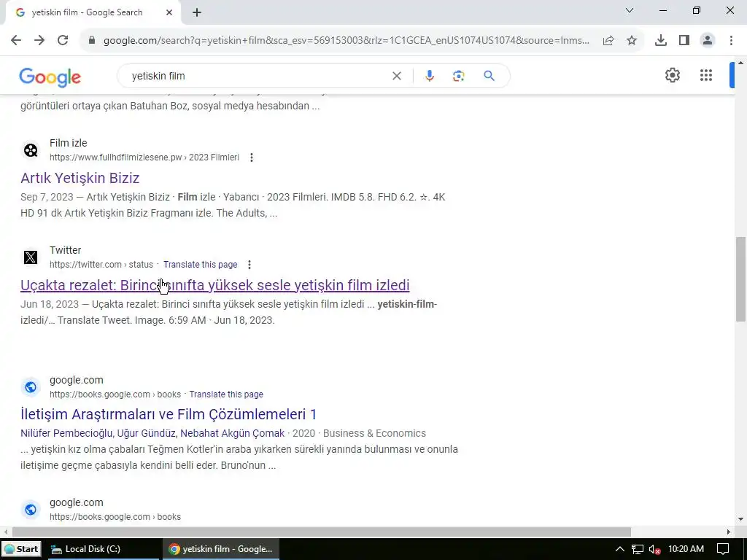Click the vertical scrollbar thumb

(740, 279)
